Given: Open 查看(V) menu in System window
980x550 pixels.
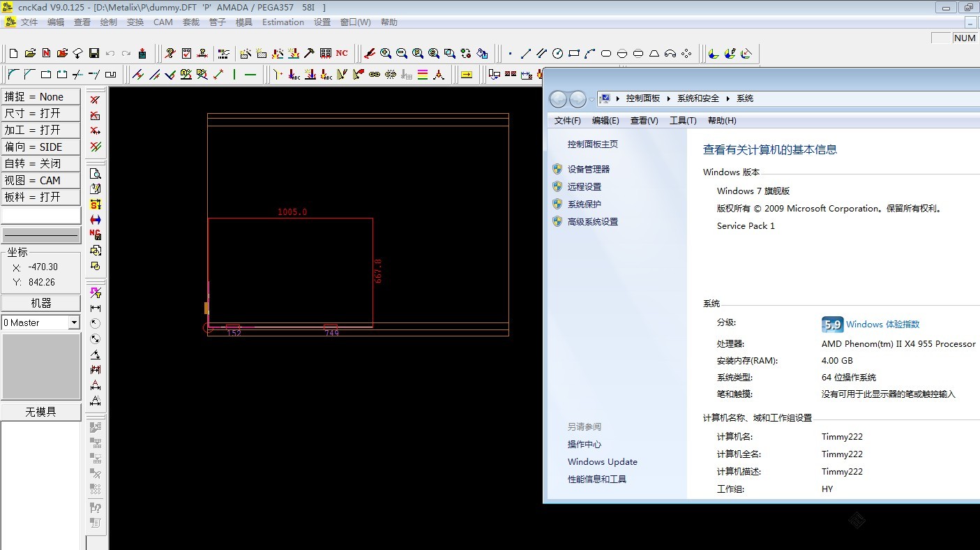Looking at the screenshot, I should [644, 121].
